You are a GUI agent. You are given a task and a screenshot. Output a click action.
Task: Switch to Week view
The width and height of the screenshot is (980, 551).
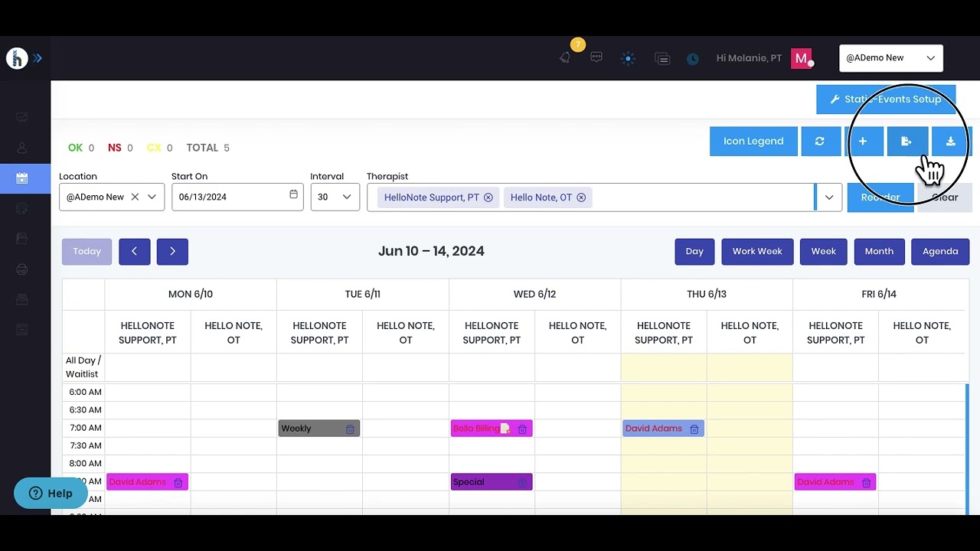tap(824, 252)
